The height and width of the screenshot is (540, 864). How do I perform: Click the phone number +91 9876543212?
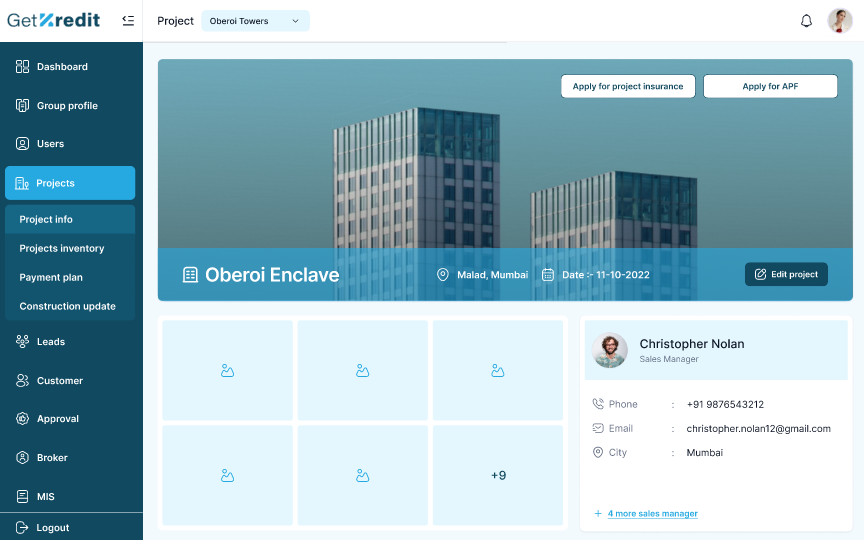tap(725, 404)
